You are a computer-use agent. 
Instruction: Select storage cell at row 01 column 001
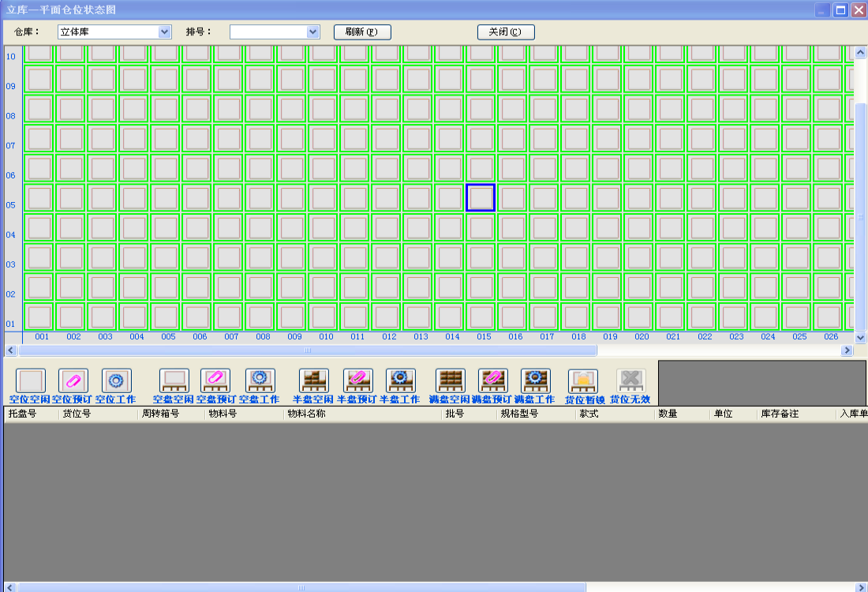[x=39, y=317]
